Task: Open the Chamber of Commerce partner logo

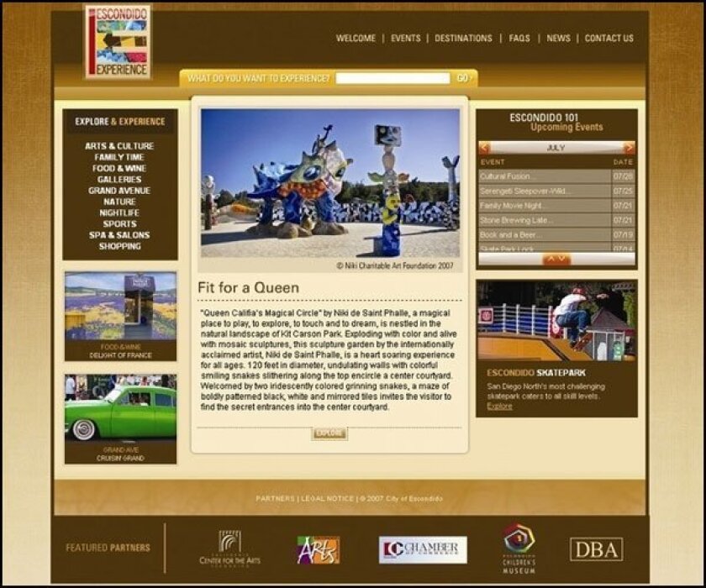Action: (x=423, y=549)
